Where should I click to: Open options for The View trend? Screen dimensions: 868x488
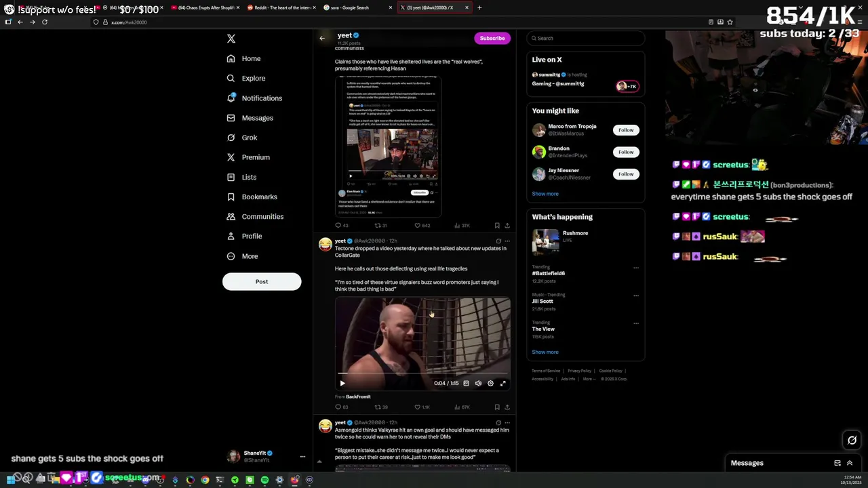pyautogui.click(x=636, y=323)
